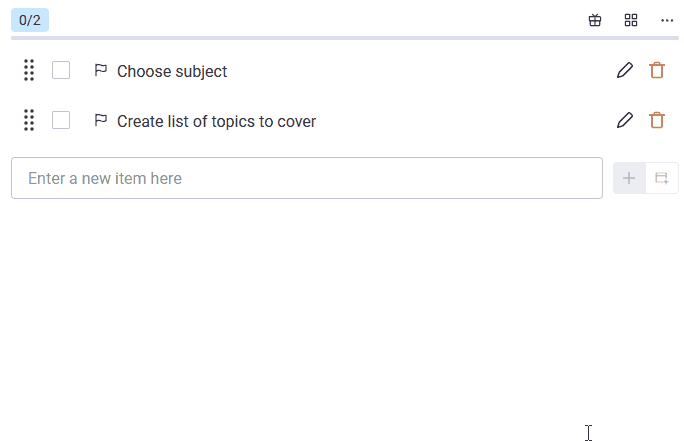Click the gift icon in the header
The height and width of the screenshot is (441, 684).
(595, 20)
